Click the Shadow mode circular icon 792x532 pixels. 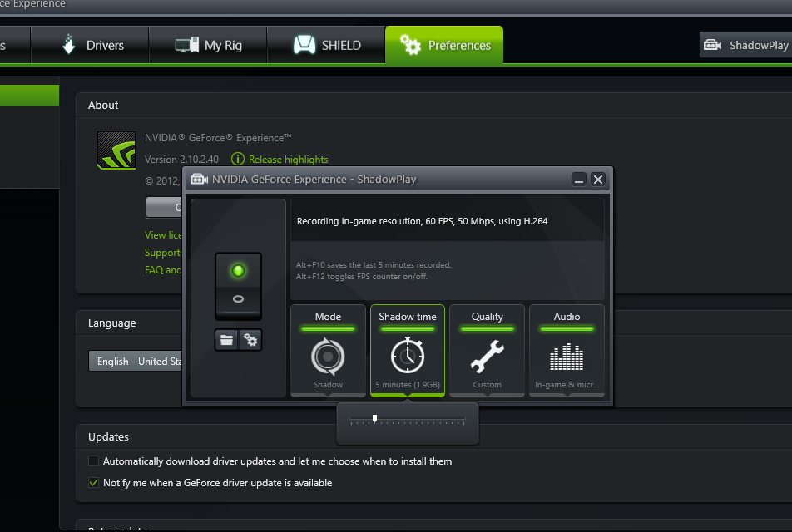tap(328, 357)
